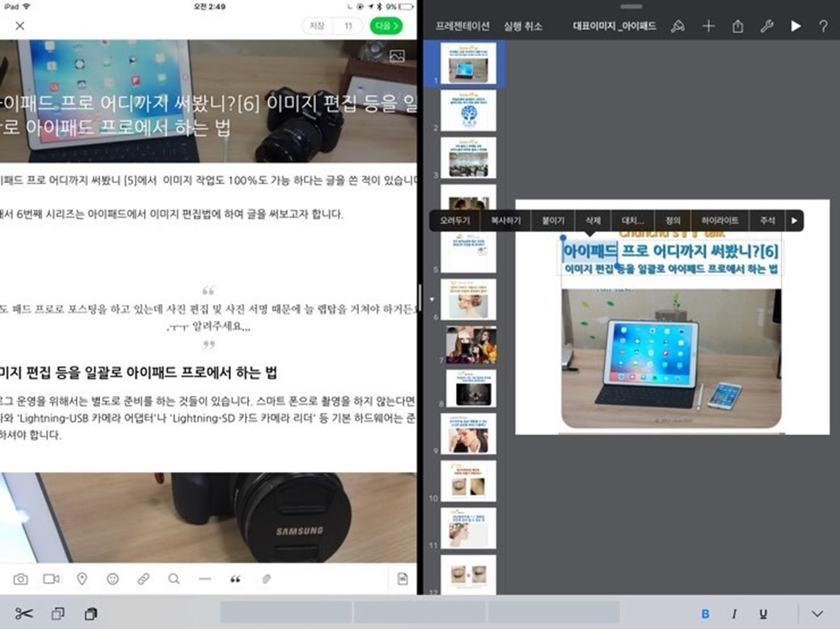
Task: Show more context menu options arrow
Action: click(795, 220)
